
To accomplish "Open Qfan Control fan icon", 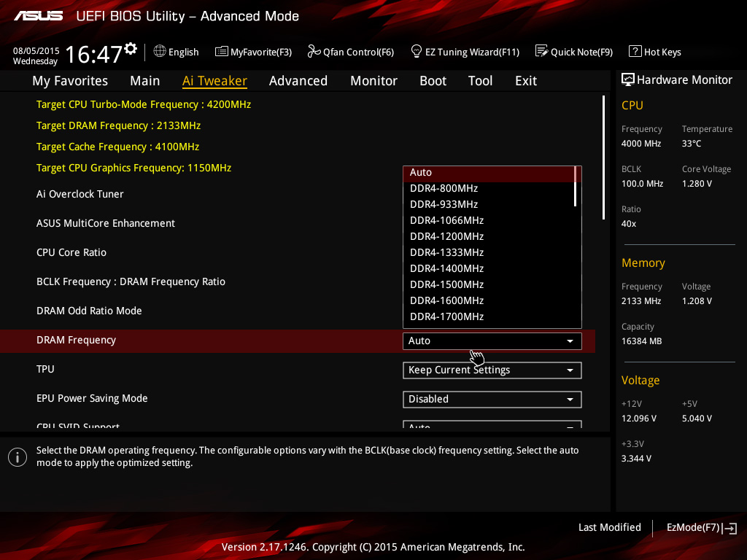I will pyautogui.click(x=314, y=51).
